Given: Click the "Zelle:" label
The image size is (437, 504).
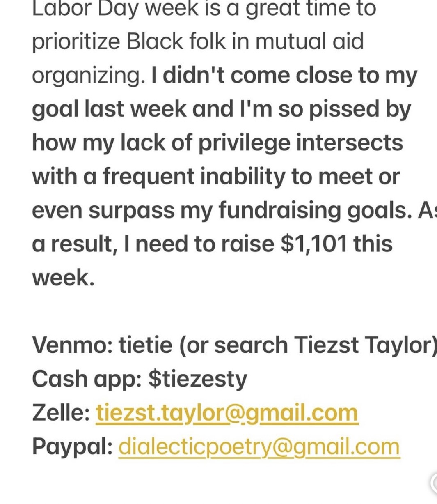Looking at the screenshot, I should [61, 413].
